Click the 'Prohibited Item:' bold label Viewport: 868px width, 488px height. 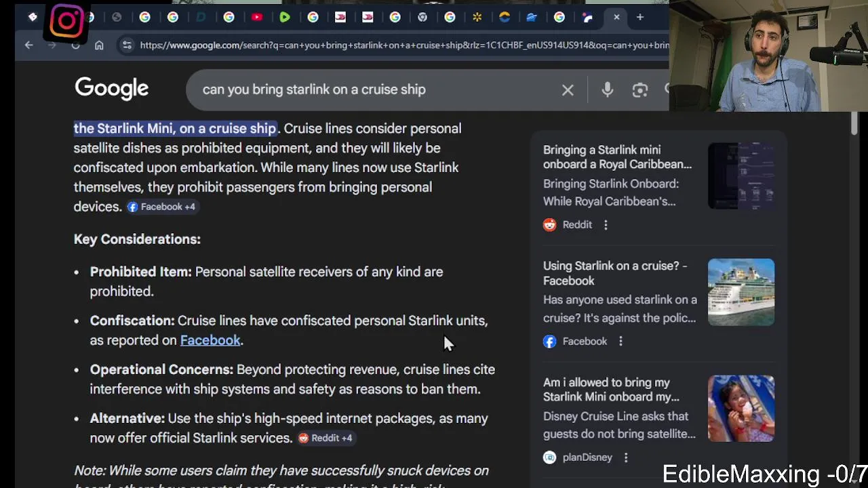(141, 272)
